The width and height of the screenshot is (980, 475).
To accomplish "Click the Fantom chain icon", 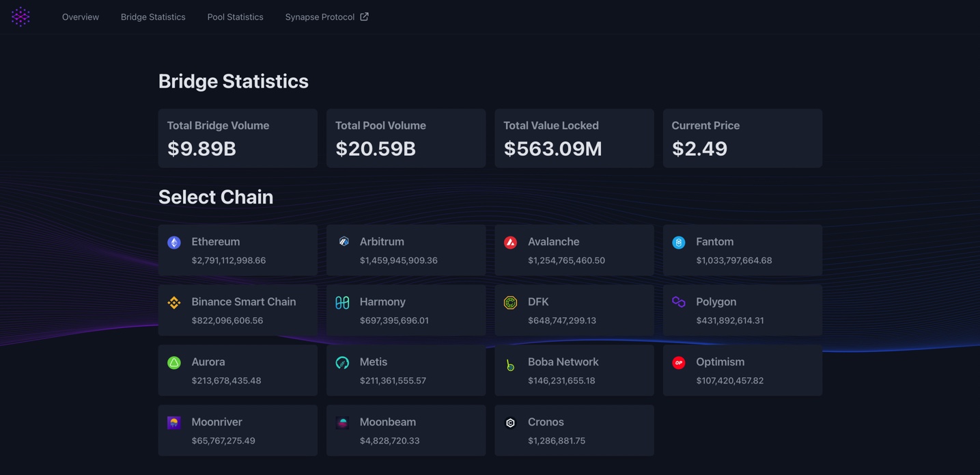I will tap(679, 243).
